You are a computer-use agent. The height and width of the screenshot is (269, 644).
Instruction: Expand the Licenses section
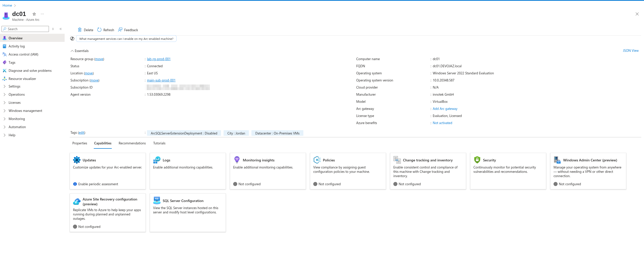(x=5, y=103)
